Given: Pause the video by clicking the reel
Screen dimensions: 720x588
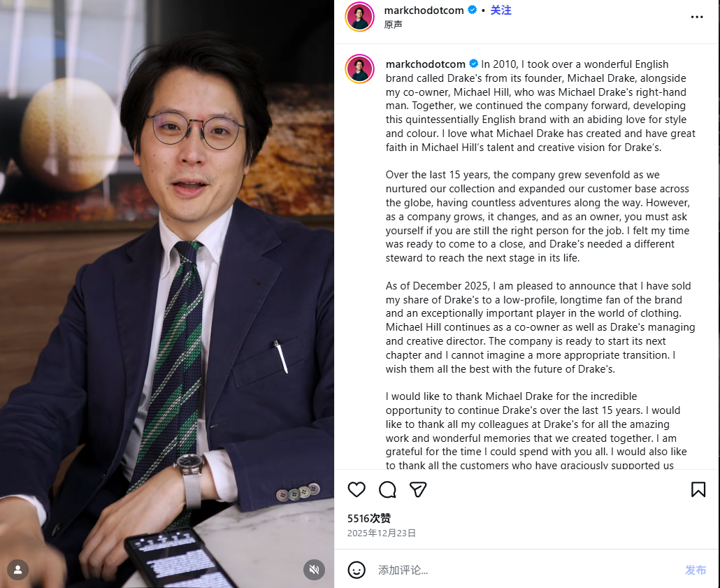Looking at the screenshot, I should click(x=167, y=294).
